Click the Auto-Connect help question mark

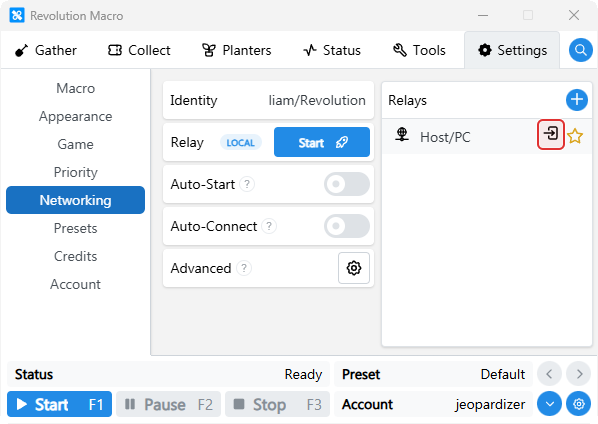pos(269,226)
